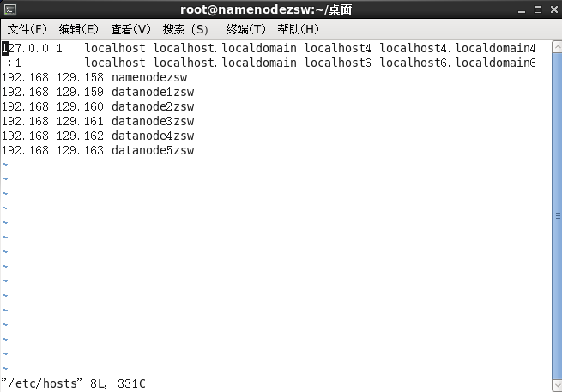562x392 pixels.
Task: Click the datanode3zsw hostname text
Action: [x=153, y=121]
